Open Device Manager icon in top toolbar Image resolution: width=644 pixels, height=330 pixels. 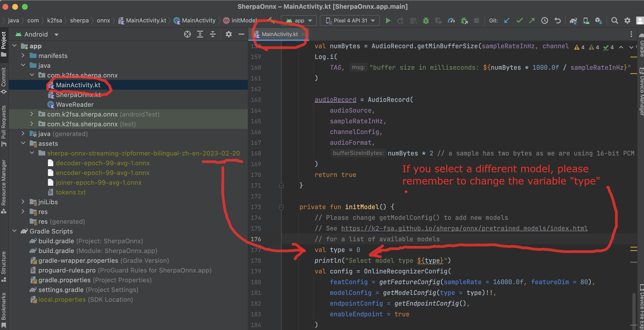[x=586, y=20]
